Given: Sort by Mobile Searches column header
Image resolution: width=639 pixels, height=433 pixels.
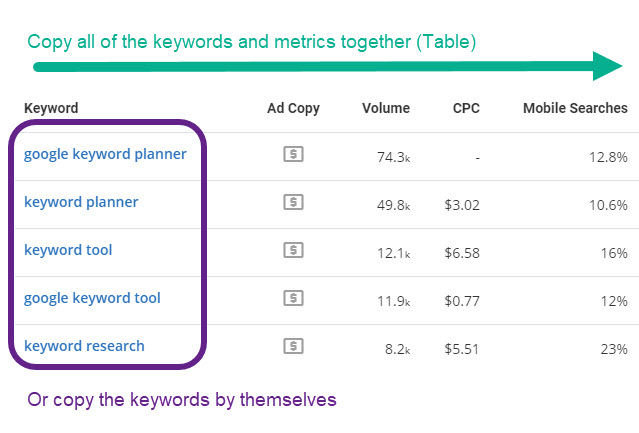Looking at the screenshot, I should pyautogui.click(x=575, y=108).
